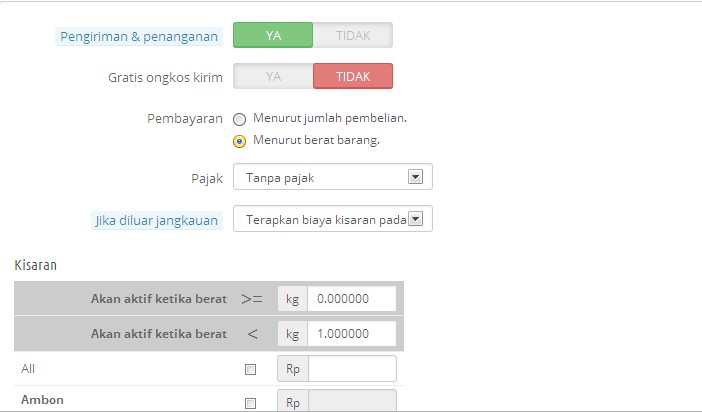This screenshot has width=702, height=412.
Task: Open the Pajak dropdown menu
Action: [x=333, y=177]
